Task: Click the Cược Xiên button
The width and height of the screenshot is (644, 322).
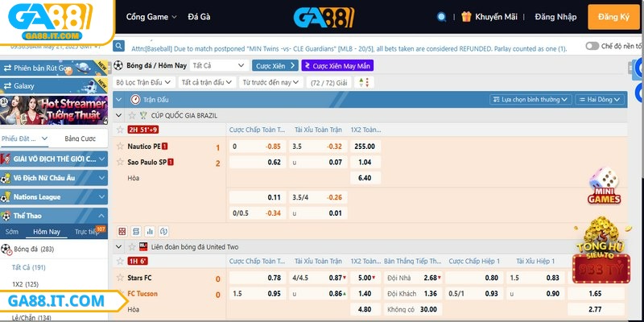Action: click(x=275, y=66)
